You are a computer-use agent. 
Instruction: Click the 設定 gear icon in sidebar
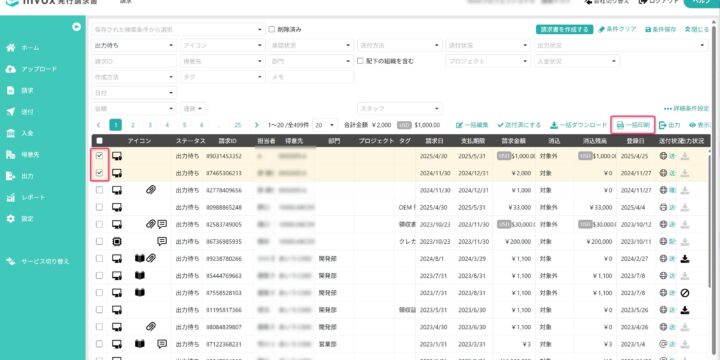pos(11,219)
